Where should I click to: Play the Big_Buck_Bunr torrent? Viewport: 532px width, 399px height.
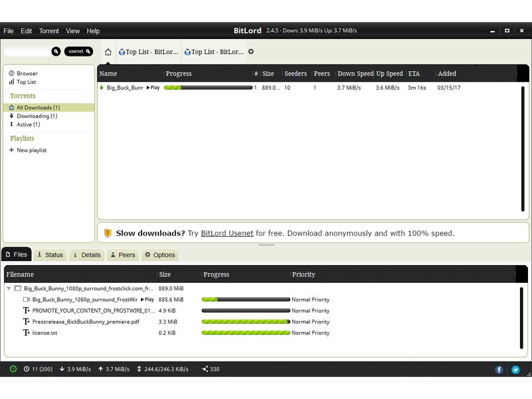(x=151, y=87)
